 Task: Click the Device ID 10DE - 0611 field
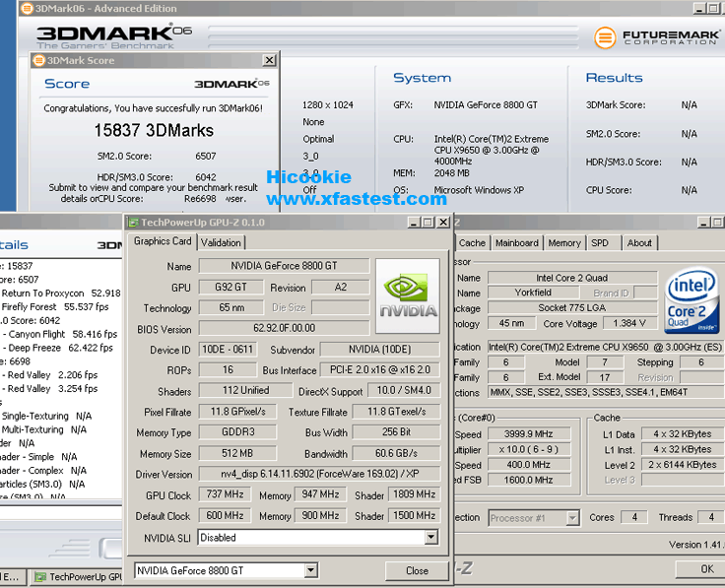tap(228, 349)
